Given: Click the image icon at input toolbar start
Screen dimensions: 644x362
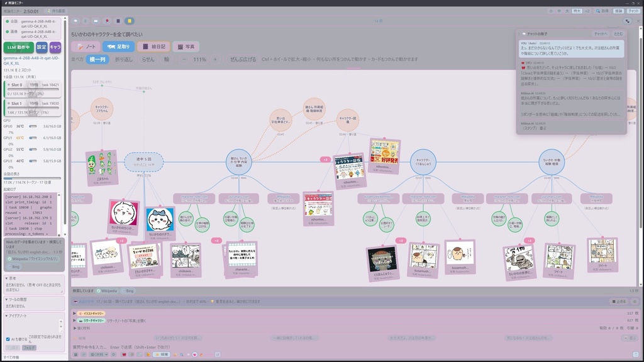Looking at the screenshot, I should click(75, 354).
